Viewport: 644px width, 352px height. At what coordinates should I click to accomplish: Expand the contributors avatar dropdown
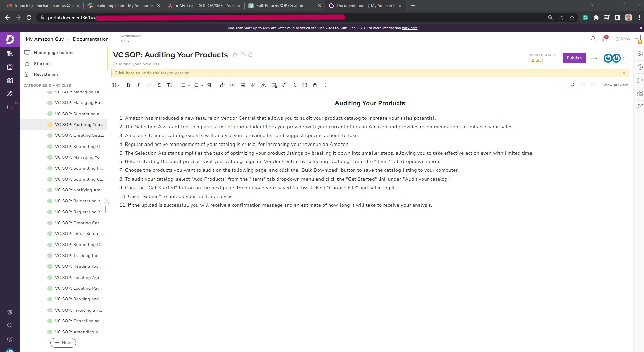tap(624, 58)
